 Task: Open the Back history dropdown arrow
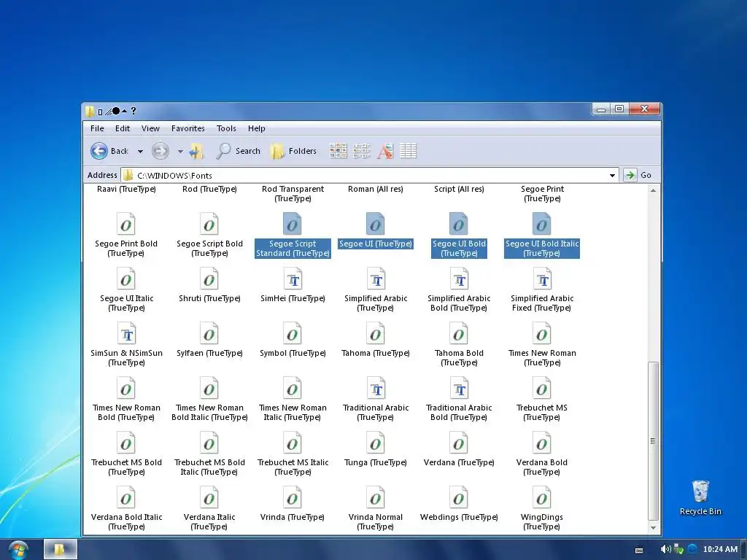point(140,152)
